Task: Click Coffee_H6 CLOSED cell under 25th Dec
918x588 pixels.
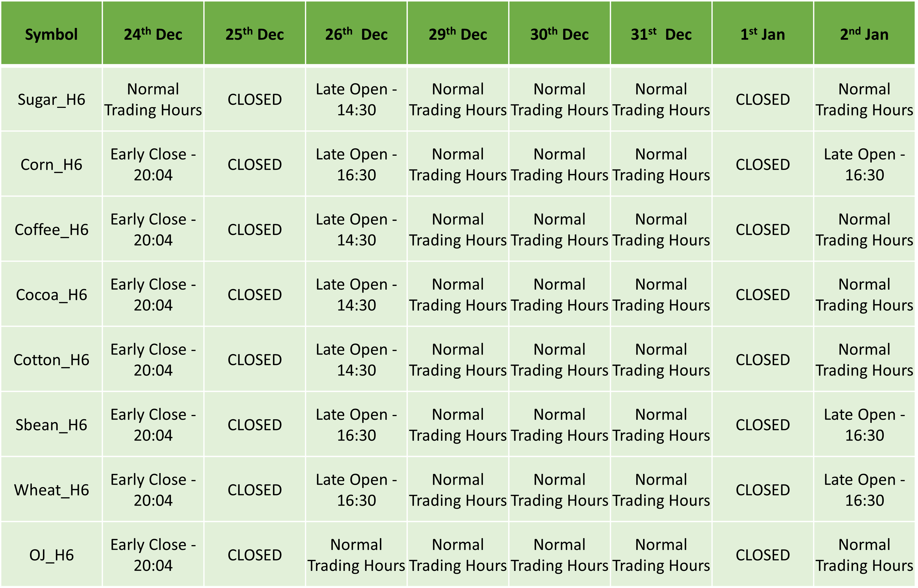Action: tap(255, 230)
